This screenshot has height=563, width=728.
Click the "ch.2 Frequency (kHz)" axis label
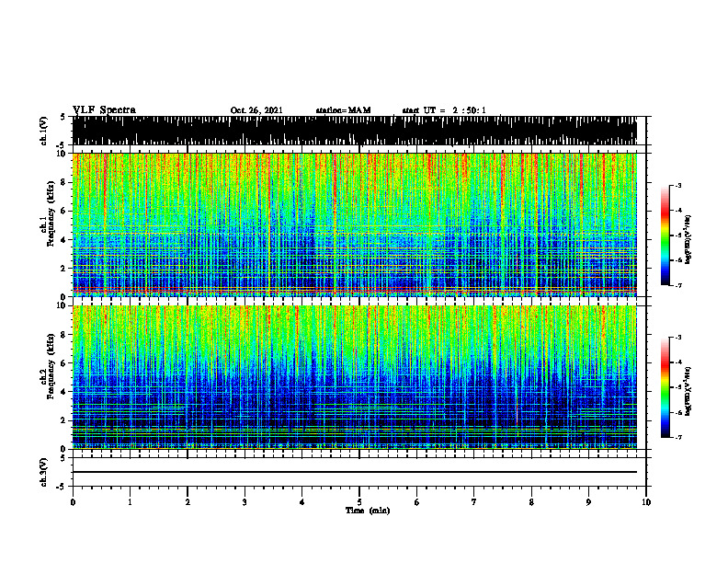tap(47, 366)
